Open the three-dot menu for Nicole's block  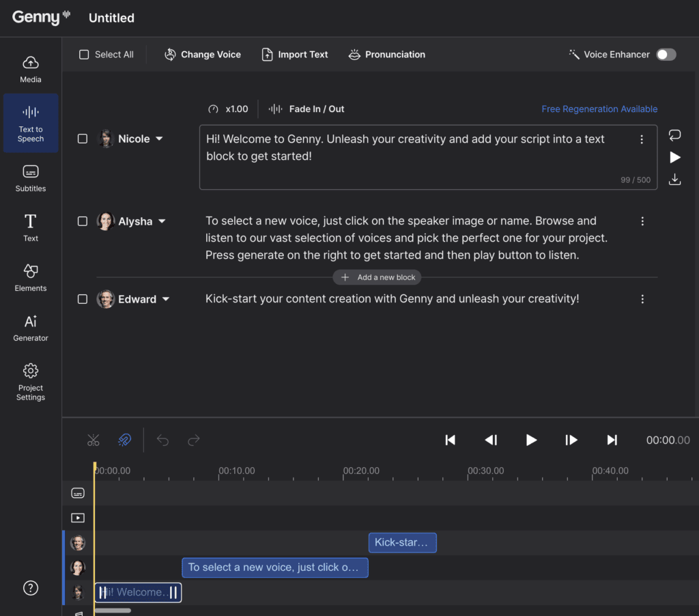(642, 139)
